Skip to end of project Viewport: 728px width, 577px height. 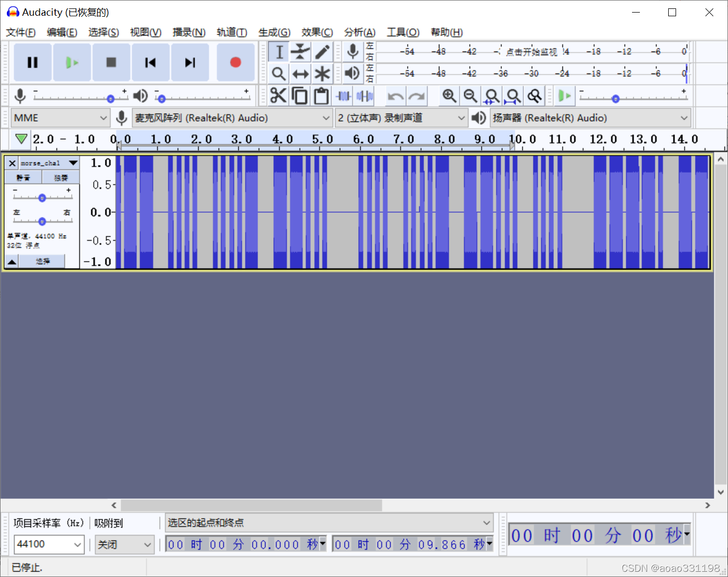point(190,62)
